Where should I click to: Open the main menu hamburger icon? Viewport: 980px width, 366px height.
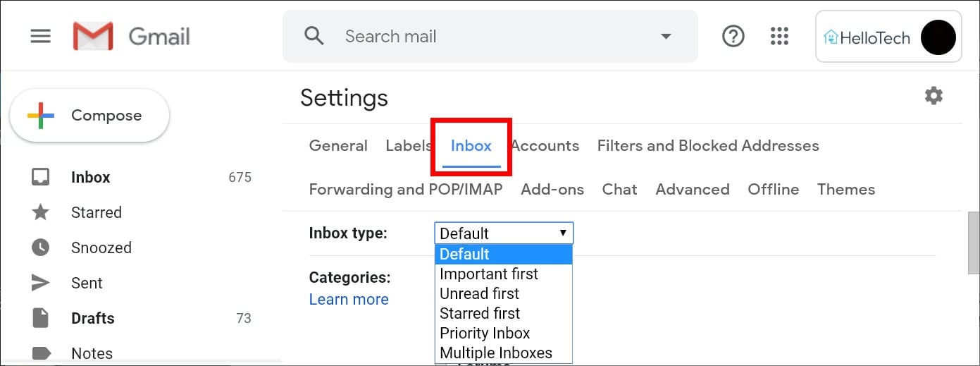41,36
